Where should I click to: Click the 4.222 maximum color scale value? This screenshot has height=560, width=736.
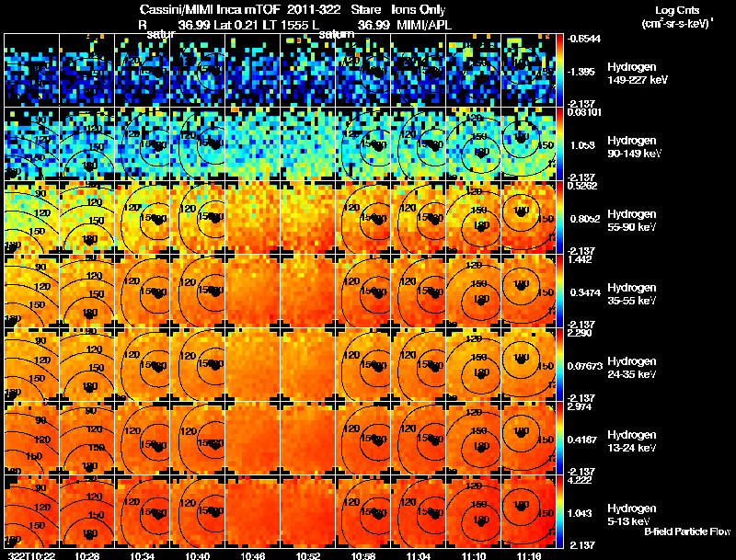[579, 480]
